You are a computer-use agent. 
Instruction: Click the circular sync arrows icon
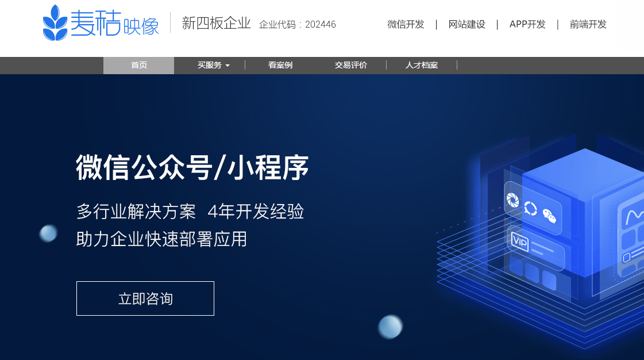(x=530, y=208)
